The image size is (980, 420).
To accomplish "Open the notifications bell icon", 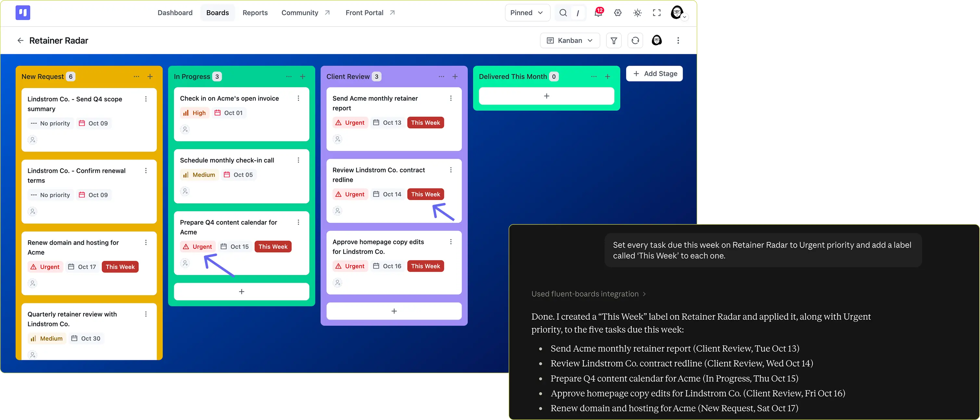I will pyautogui.click(x=598, y=13).
